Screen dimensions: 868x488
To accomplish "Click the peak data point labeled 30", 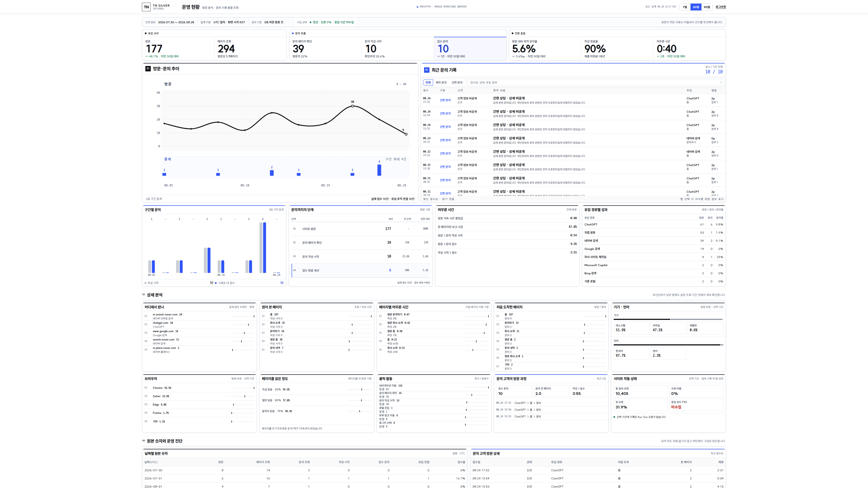I will (x=352, y=106).
